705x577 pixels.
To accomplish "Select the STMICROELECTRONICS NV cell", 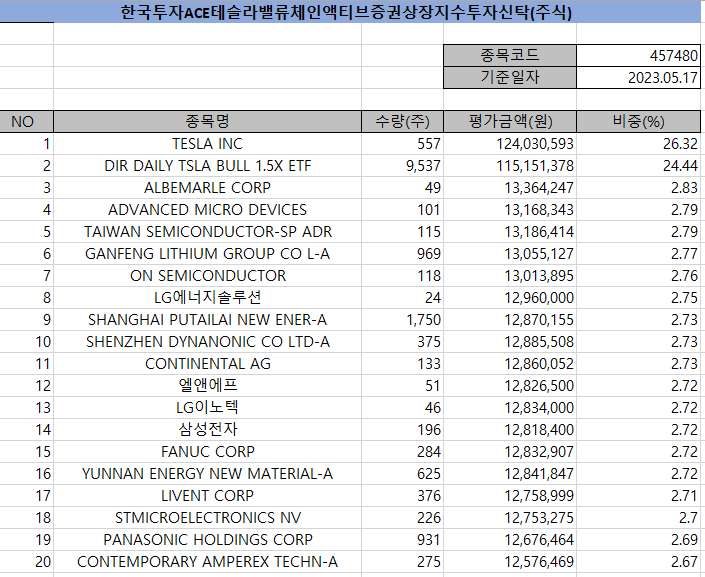I will (x=207, y=519).
